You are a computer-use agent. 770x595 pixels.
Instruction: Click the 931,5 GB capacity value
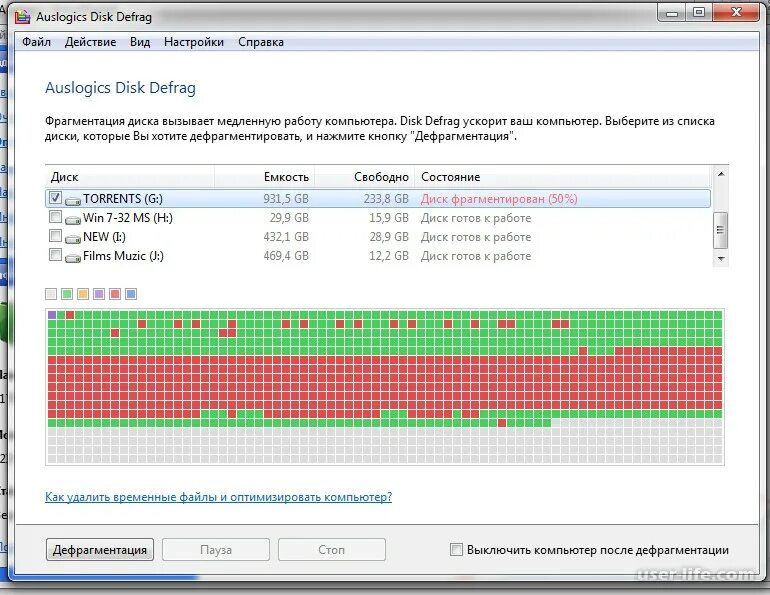pyautogui.click(x=286, y=199)
